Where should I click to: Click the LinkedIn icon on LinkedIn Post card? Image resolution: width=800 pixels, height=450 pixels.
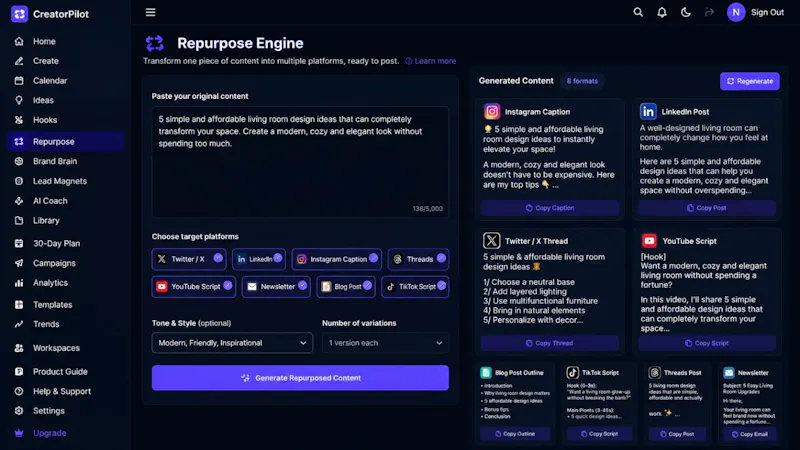click(x=648, y=111)
